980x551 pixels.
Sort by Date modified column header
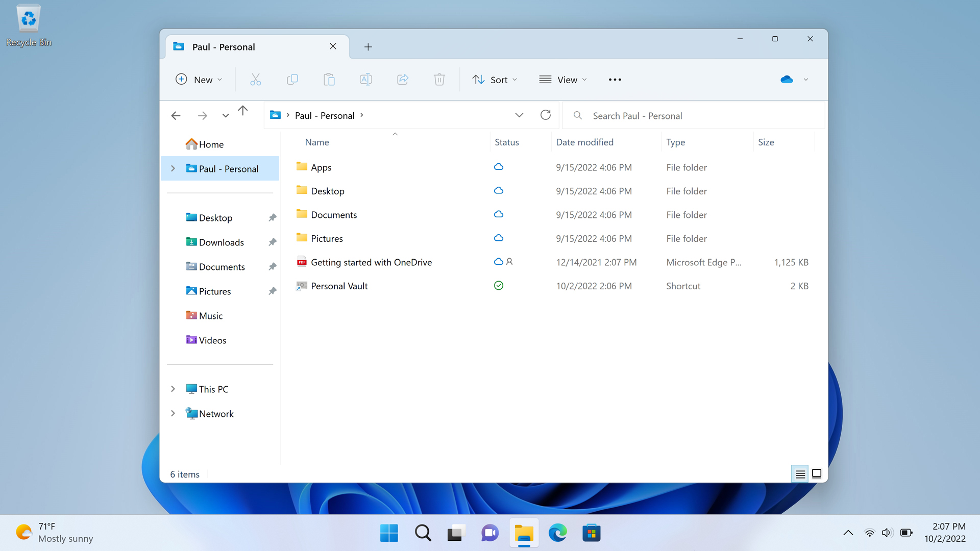584,142
